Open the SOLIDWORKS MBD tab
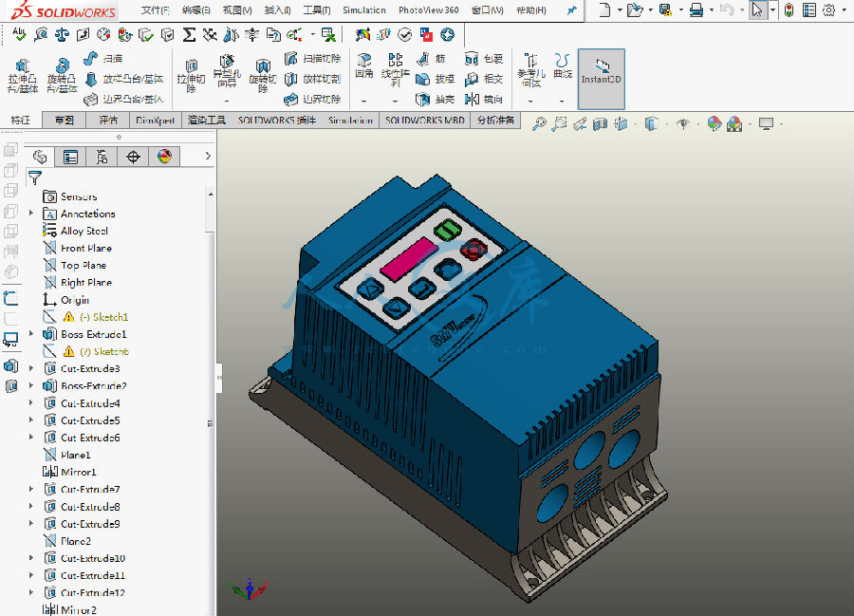The image size is (854, 616). coord(425,121)
